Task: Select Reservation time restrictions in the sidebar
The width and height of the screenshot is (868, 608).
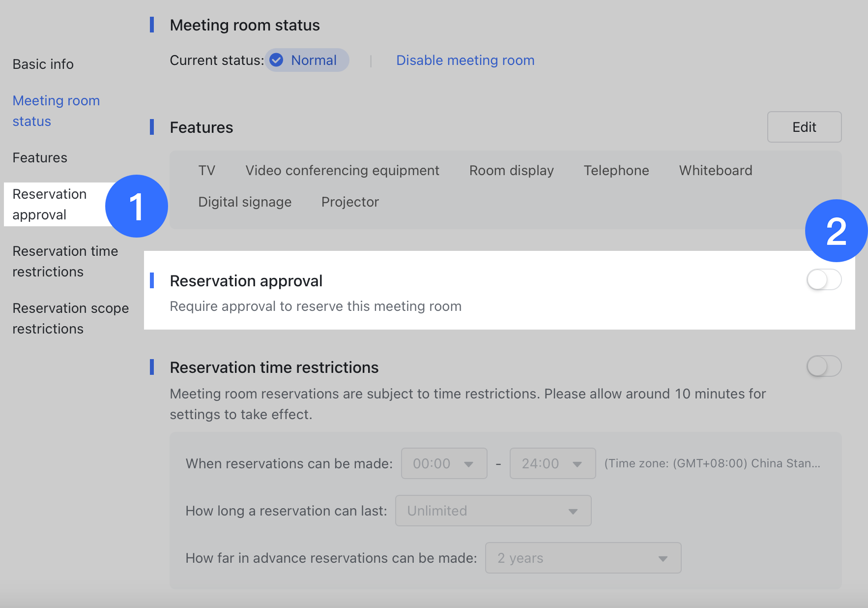Action: click(65, 261)
